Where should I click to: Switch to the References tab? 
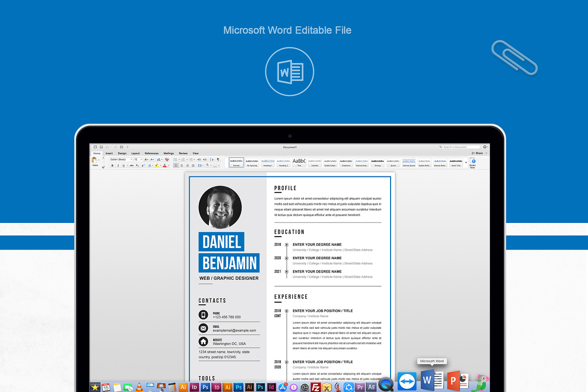click(151, 153)
